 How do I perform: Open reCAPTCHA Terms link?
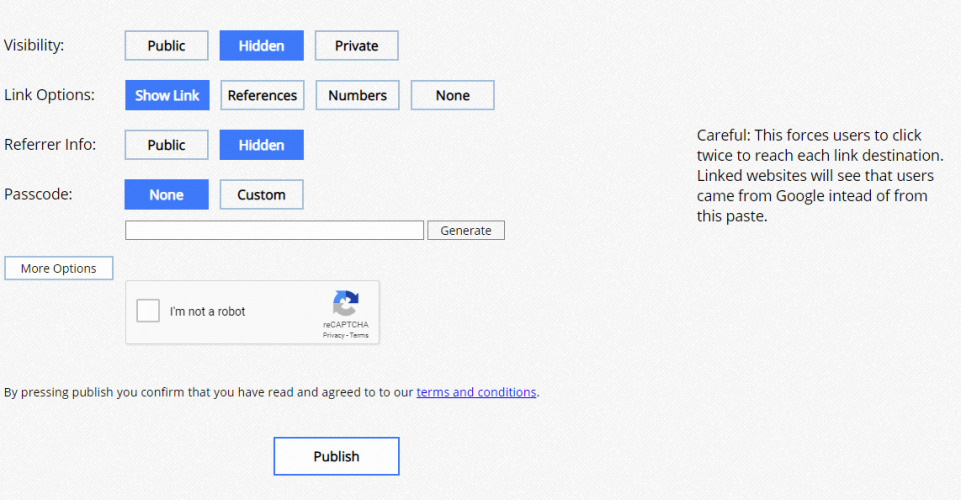pyautogui.click(x=359, y=335)
